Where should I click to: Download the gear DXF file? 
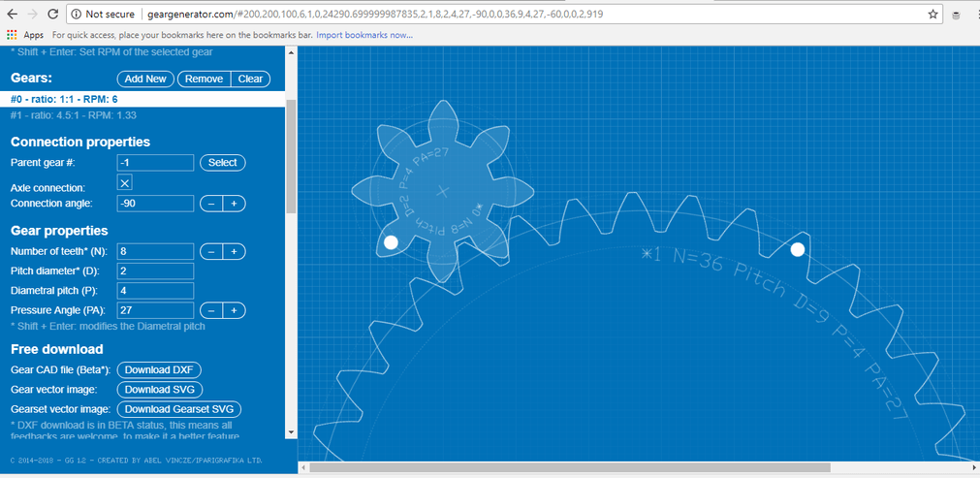click(x=159, y=370)
